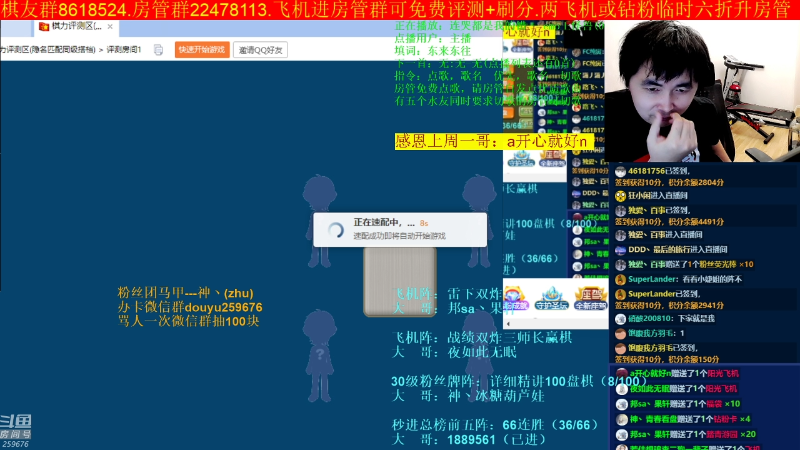Image resolution: width=800 pixels, height=450 pixels.
Task: Click 积分余额2941分 text
Action: [x=696, y=305]
